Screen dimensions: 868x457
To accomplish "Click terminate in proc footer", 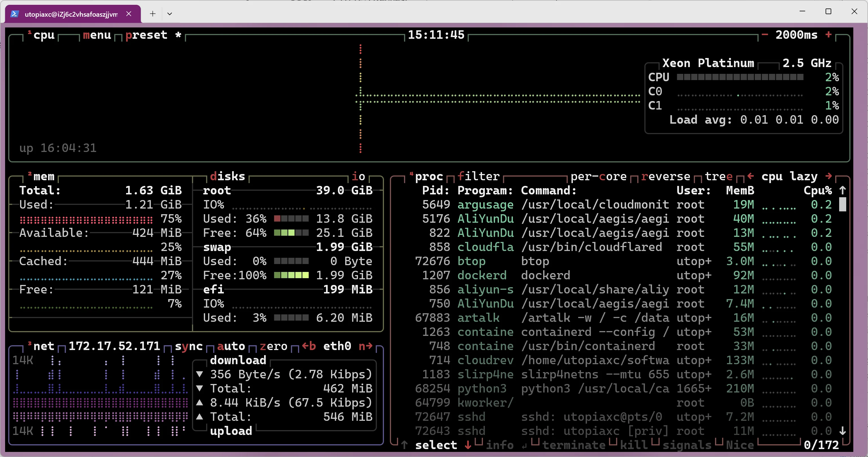I will coord(574,445).
